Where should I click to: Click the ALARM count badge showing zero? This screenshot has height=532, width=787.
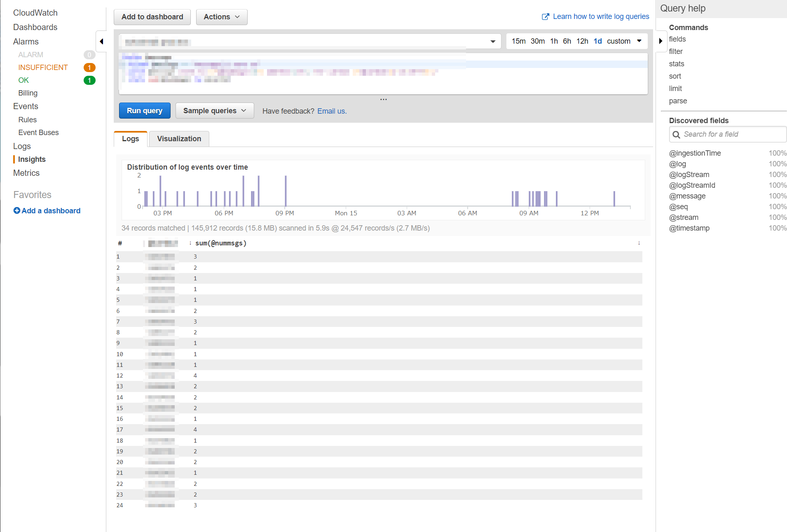click(x=89, y=55)
